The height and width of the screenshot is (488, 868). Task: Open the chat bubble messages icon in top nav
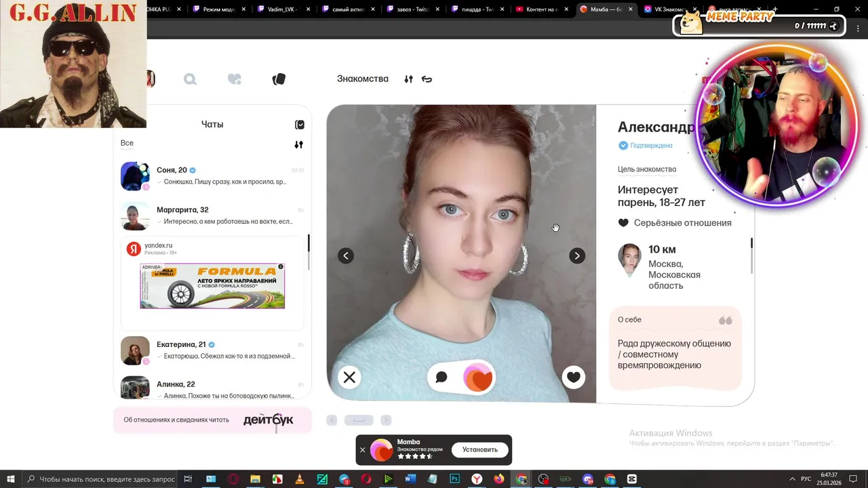(191, 79)
